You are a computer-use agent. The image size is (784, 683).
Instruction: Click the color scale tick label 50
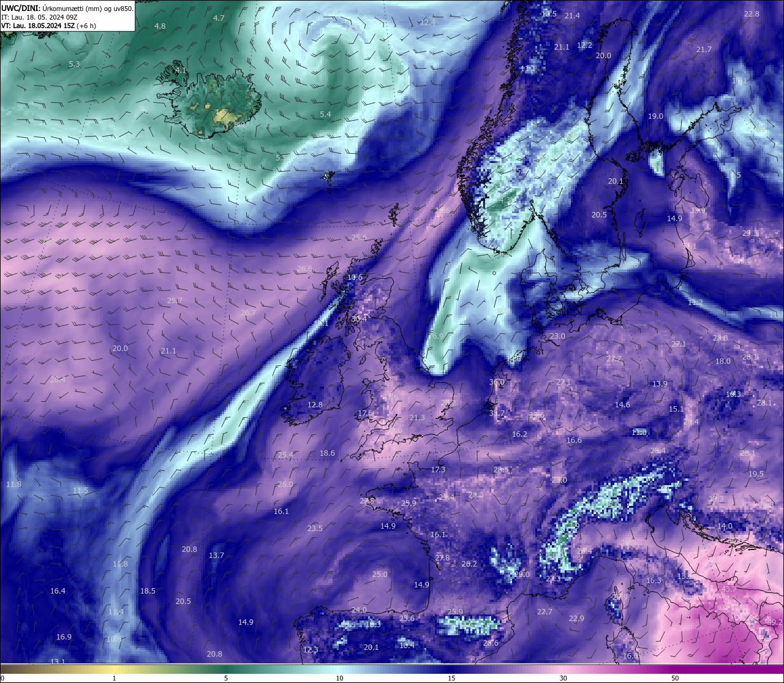[675, 678]
